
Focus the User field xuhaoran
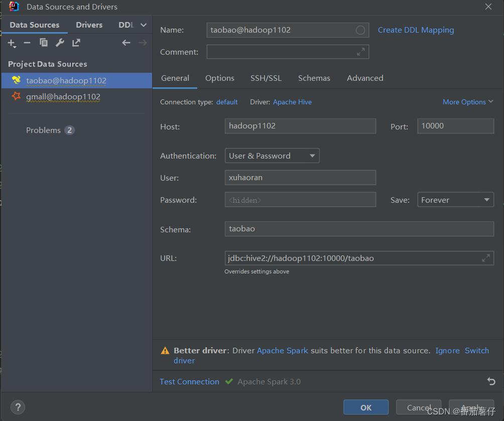pos(300,178)
